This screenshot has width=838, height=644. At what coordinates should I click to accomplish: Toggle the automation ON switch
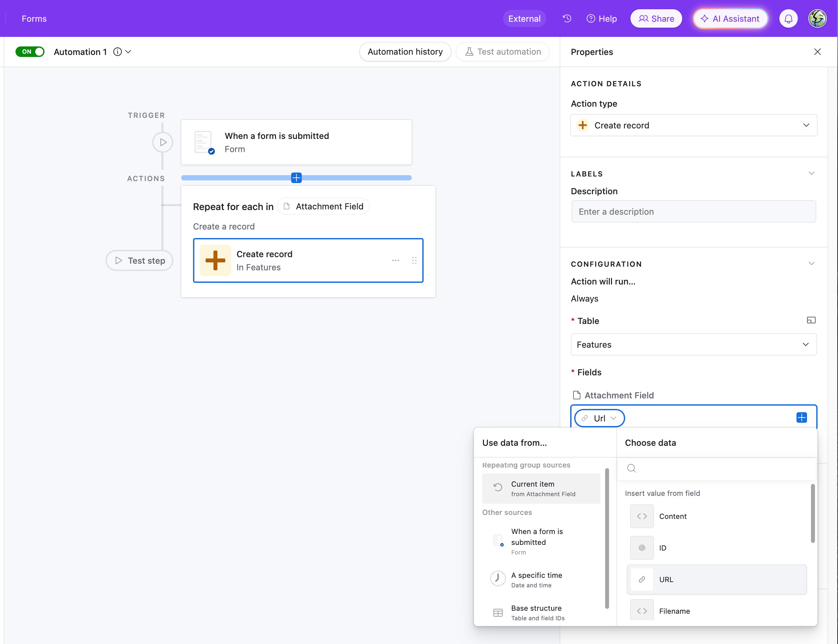(30, 52)
